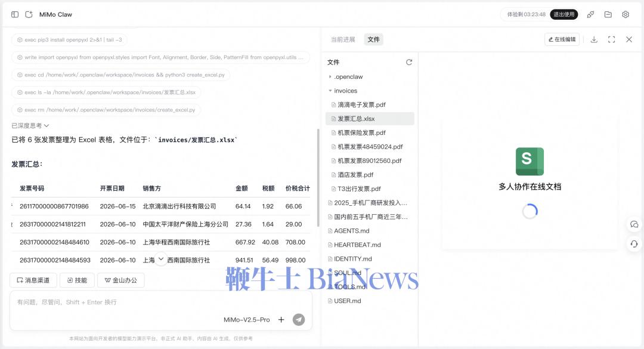This screenshot has height=349, width=644.
Task: Open the link connection icon in header
Action: click(x=590, y=14)
